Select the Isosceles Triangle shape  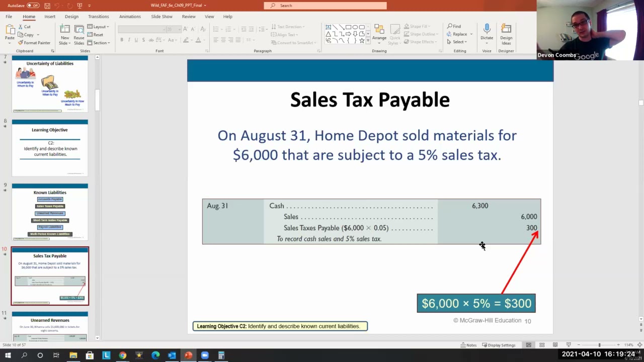pyautogui.click(x=329, y=34)
